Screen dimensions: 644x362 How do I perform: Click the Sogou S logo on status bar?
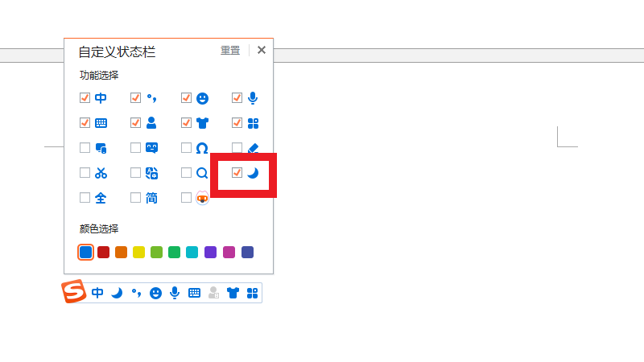(x=74, y=292)
